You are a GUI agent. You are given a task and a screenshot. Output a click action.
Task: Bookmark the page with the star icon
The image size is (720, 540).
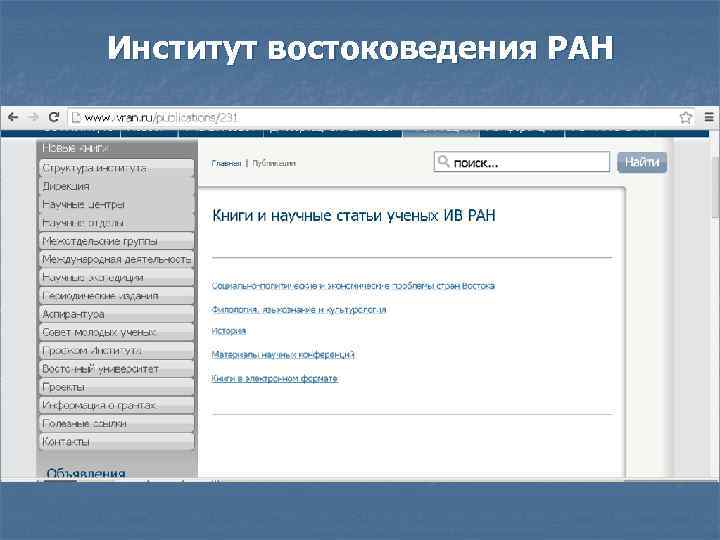point(686,118)
